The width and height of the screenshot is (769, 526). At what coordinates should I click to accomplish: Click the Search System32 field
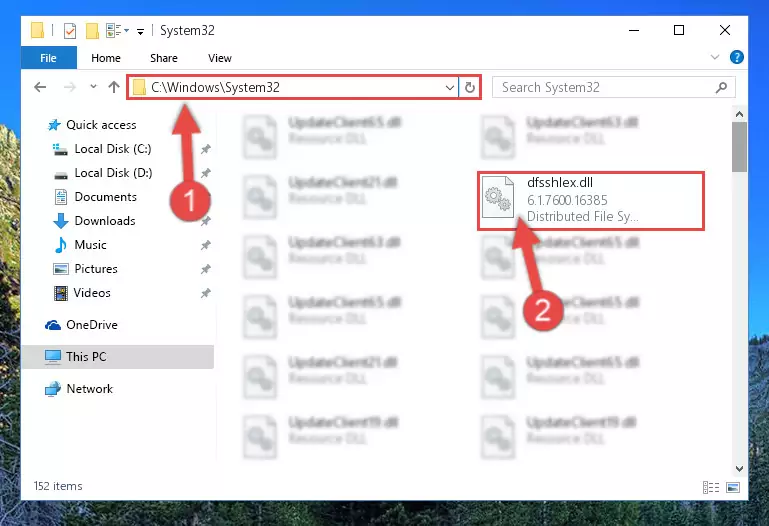(614, 87)
